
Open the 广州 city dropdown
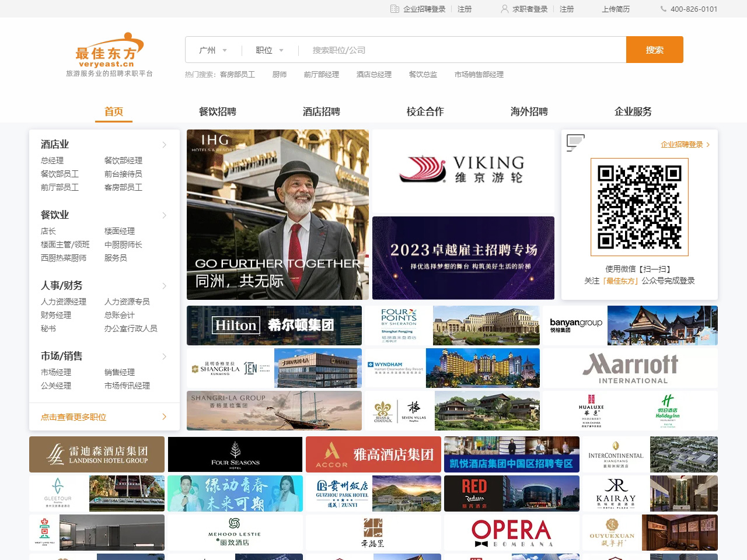(x=212, y=50)
